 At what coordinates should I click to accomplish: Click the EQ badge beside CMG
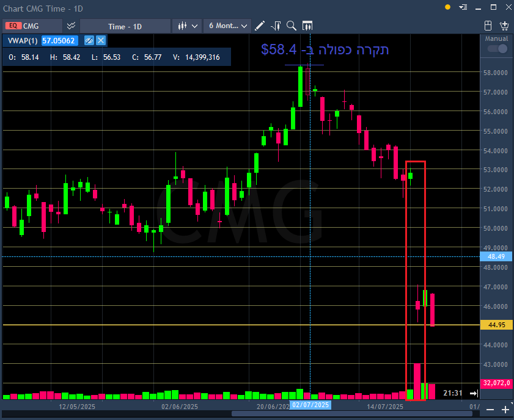pyautogui.click(x=13, y=26)
